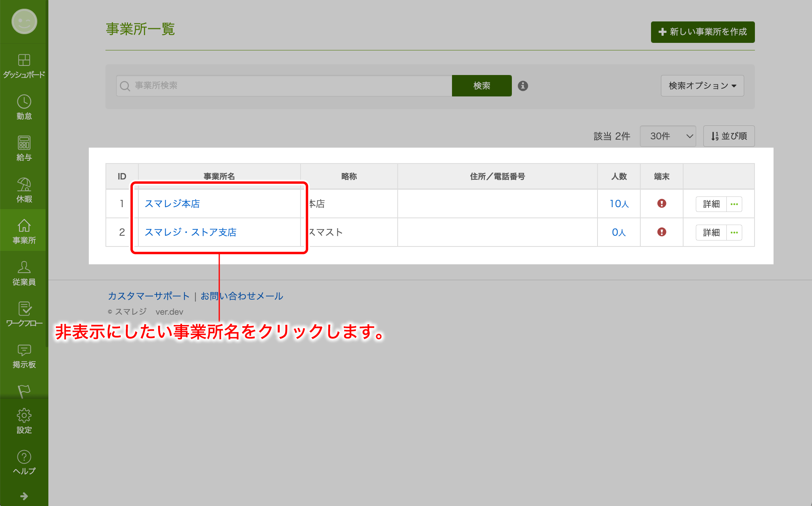Click the 0人 headcount link
Image resolution: width=812 pixels, height=506 pixels.
tap(619, 232)
